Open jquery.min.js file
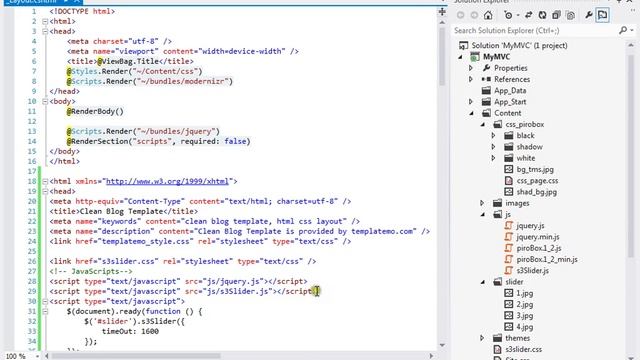 [538, 237]
